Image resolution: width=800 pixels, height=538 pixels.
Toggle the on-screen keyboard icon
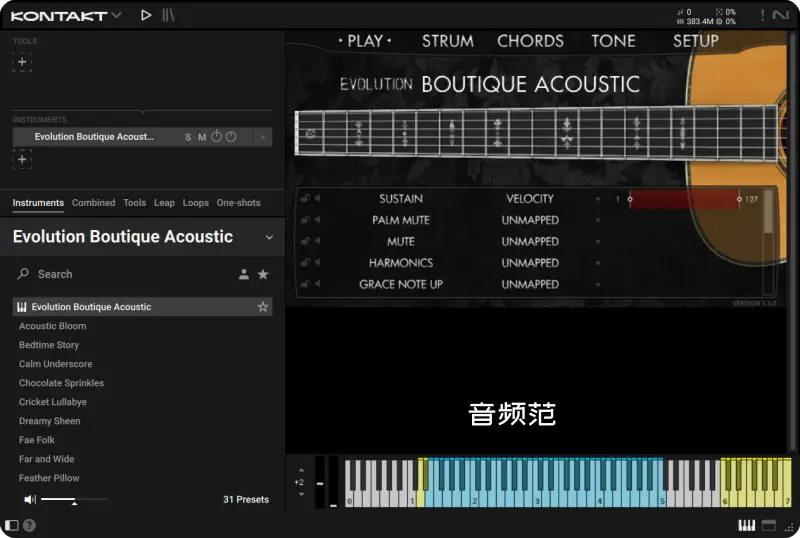pyautogui.click(x=746, y=525)
